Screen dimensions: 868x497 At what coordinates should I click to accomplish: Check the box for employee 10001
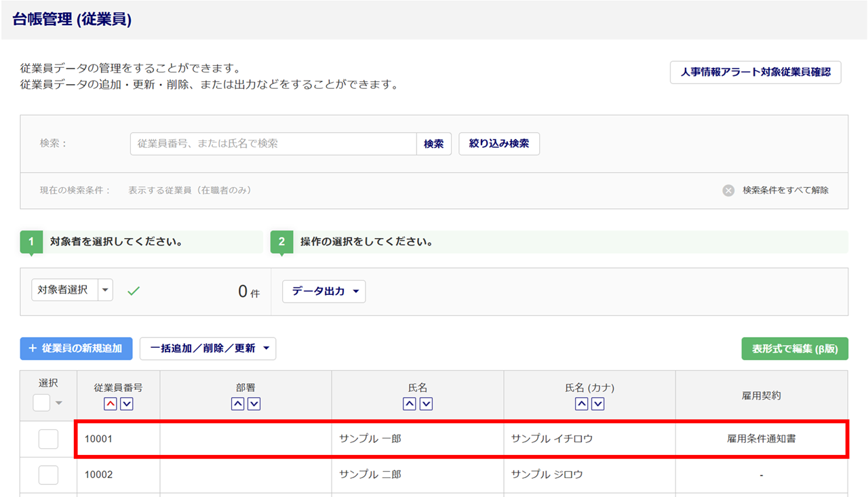[48, 439]
